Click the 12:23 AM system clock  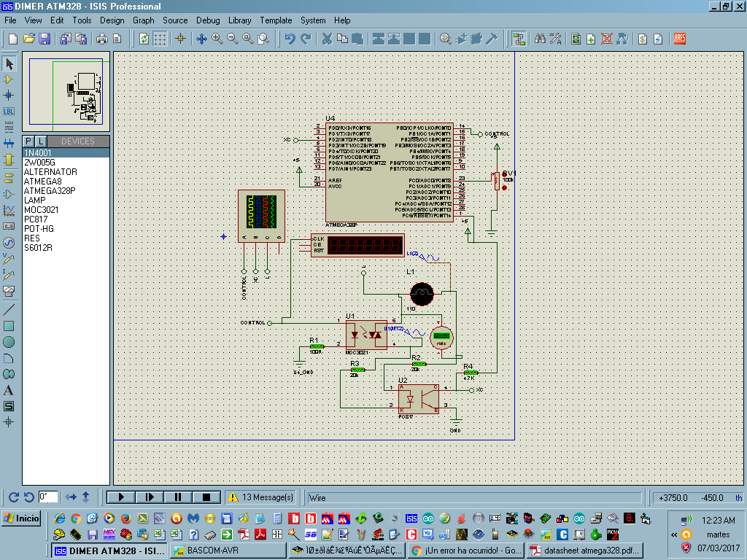coord(718,521)
